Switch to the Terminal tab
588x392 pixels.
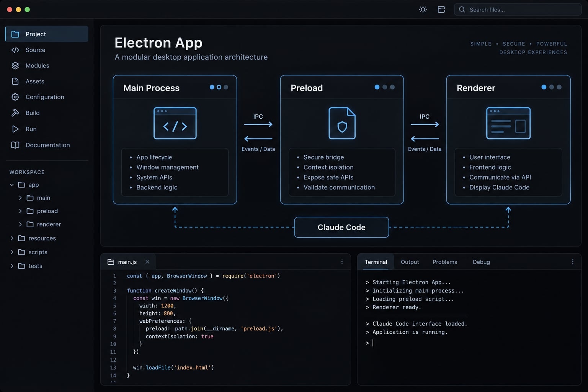click(x=376, y=262)
